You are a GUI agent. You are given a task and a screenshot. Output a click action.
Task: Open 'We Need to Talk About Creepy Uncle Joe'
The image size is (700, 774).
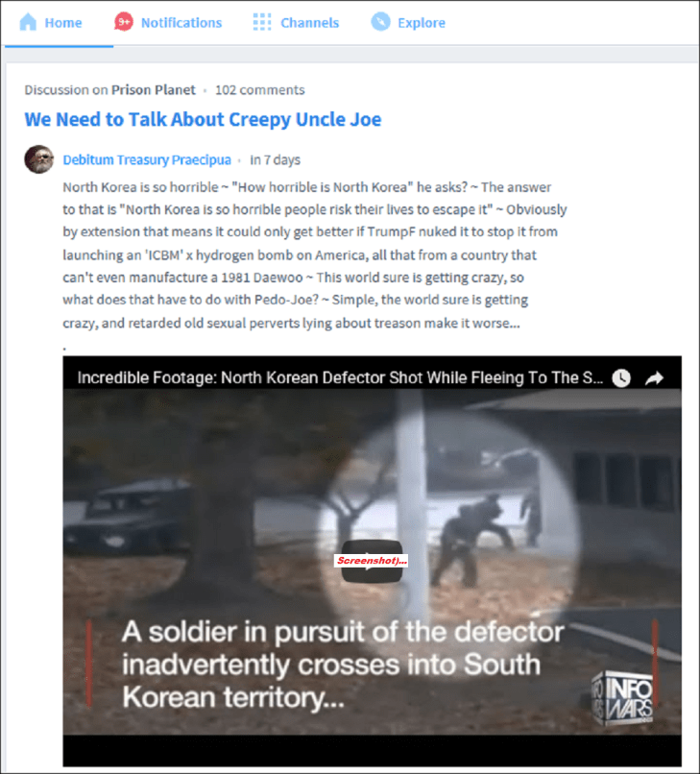[203, 119]
